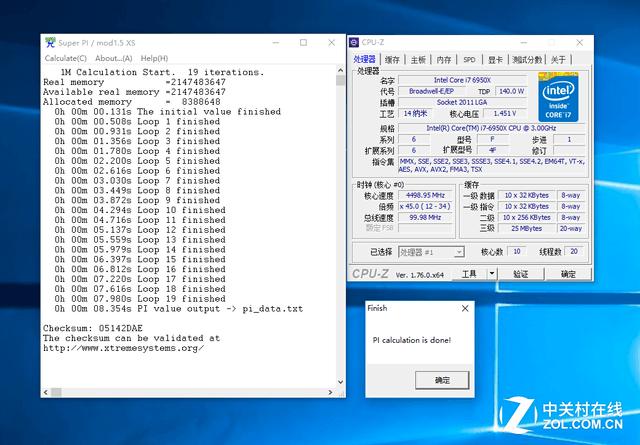Click the Allocated memory = 8388648 line
Image resolution: width=640 pixels, height=445 pixels.
click(132, 102)
